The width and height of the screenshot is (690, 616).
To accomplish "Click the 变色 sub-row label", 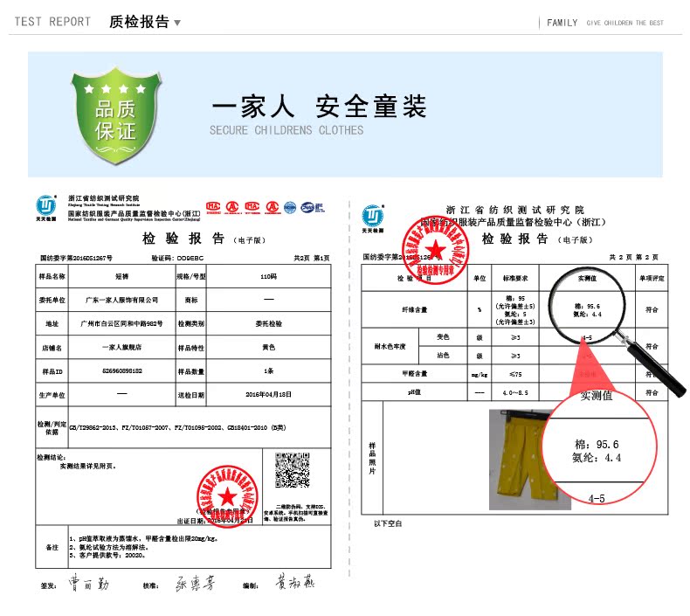I will click(443, 337).
